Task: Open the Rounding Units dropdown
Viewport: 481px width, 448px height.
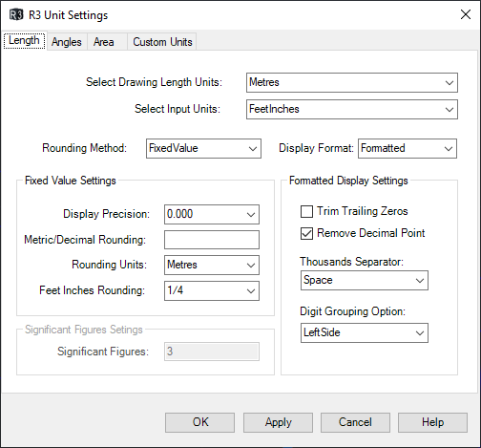Action: [x=212, y=265]
